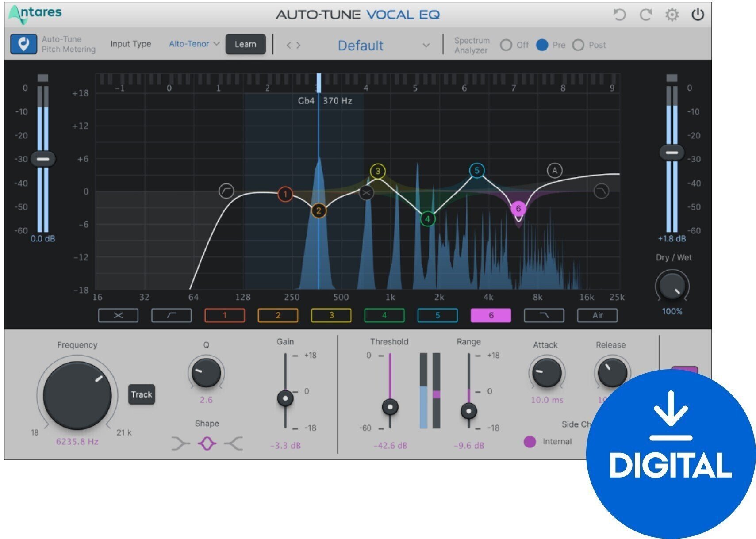The image size is (756, 539).
Task: Select Internal side chain option
Action: (x=530, y=441)
